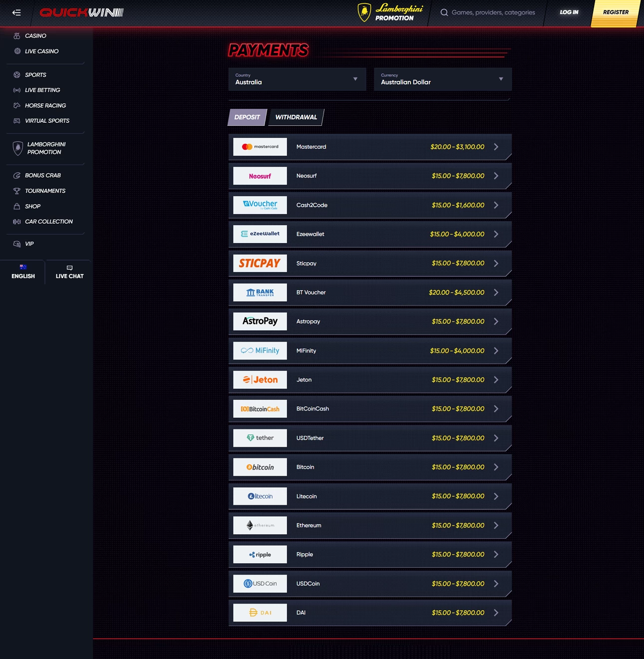Open the Lamborghini Promotion header banner

(390, 12)
